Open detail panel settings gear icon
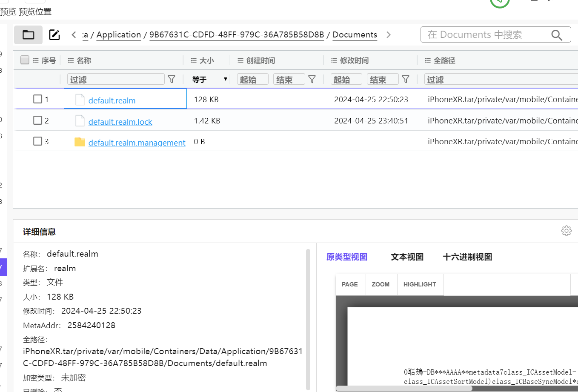The height and width of the screenshot is (392, 578). (567, 231)
